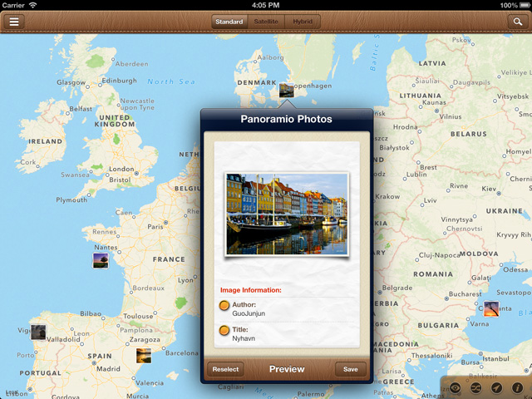532x399 pixels.
Task: Click the London label on the map
Action: [x=121, y=169]
